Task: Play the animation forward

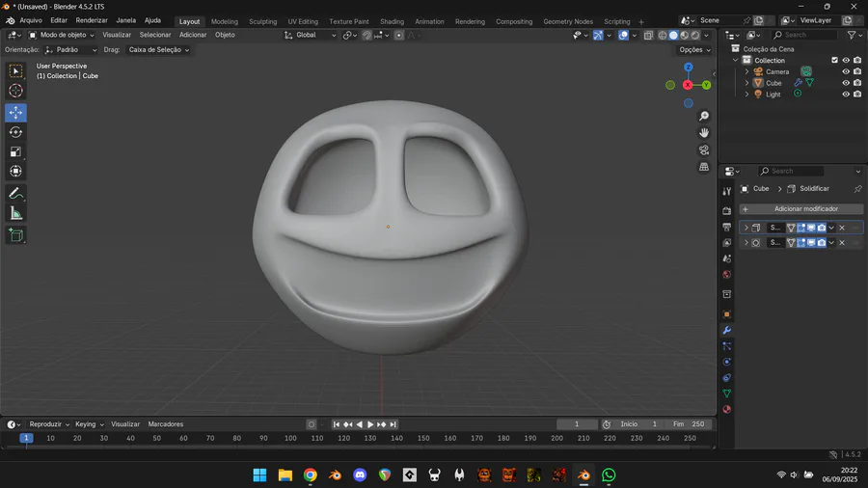Action: pyautogui.click(x=370, y=424)
